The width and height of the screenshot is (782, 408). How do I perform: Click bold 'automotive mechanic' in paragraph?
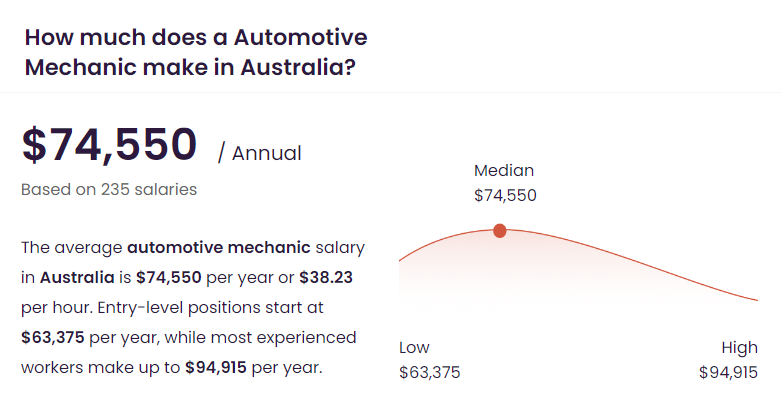(x=219, y=247)
